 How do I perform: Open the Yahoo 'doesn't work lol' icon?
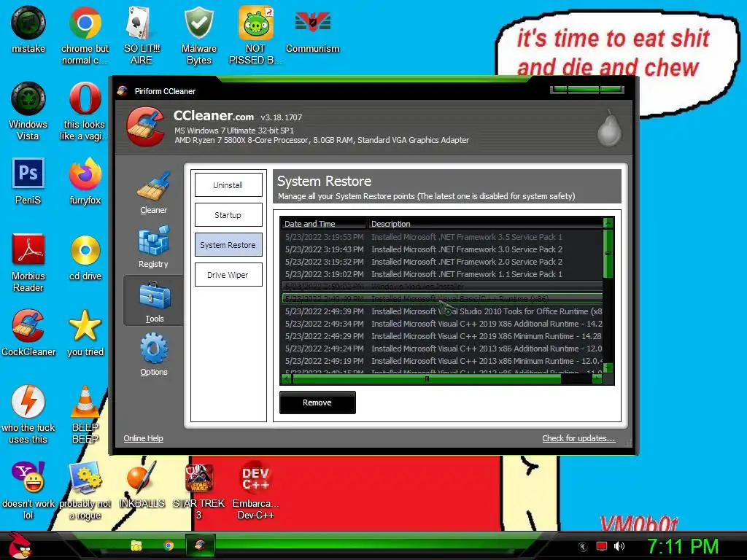(28, 490)
